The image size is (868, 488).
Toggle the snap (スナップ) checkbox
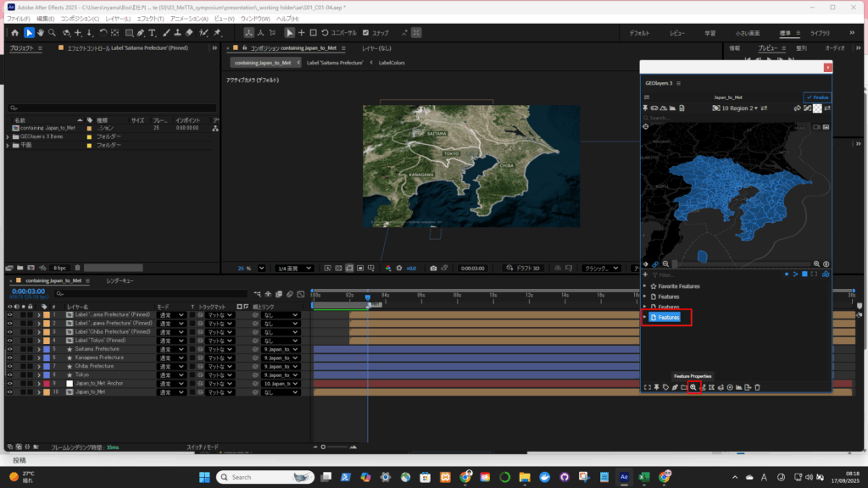pyautogui.click(x=365, y=32)
